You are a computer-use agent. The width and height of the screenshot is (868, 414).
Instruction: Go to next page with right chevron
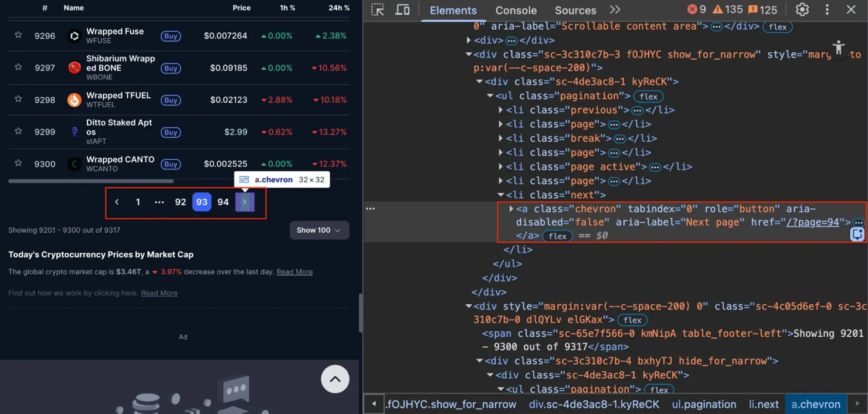tap(245, 202)
